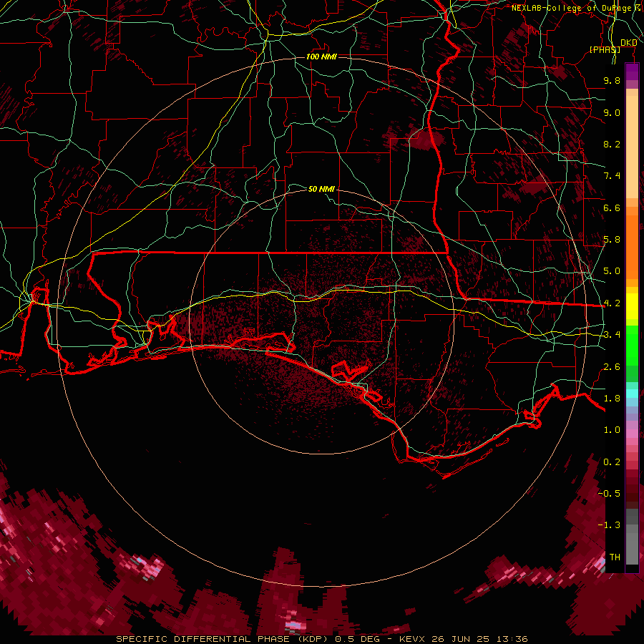Click the 4.2 scale value
The height and width of the screenshot is (644, 644).
click(612, 303)
